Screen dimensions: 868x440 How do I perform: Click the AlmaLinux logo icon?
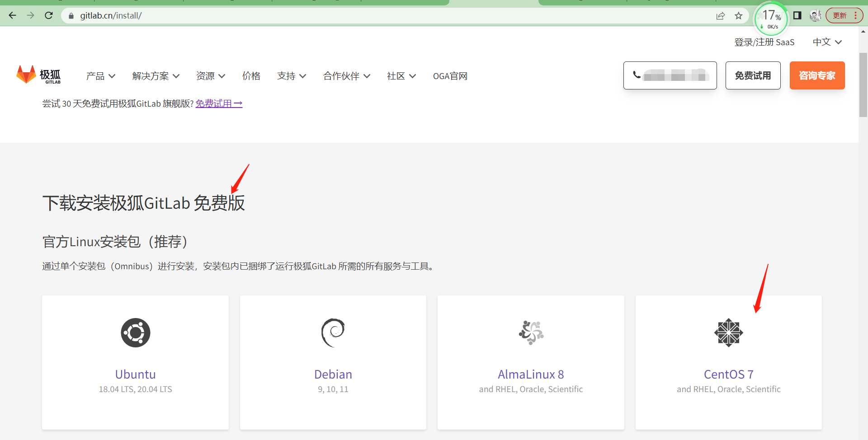(531, 333)
